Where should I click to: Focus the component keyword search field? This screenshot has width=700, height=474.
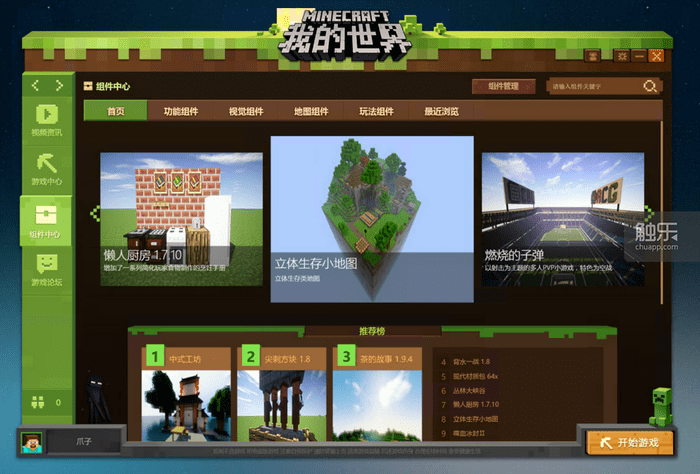[595, 86]
